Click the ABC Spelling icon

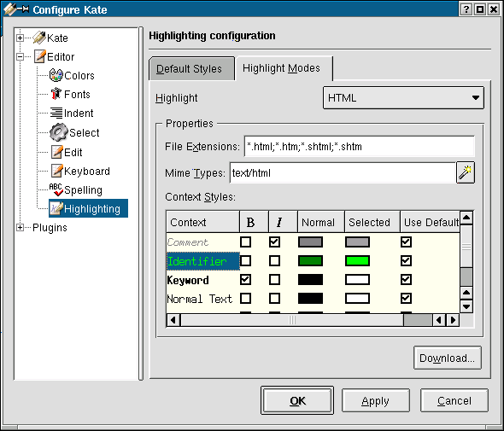pos(56,189)
